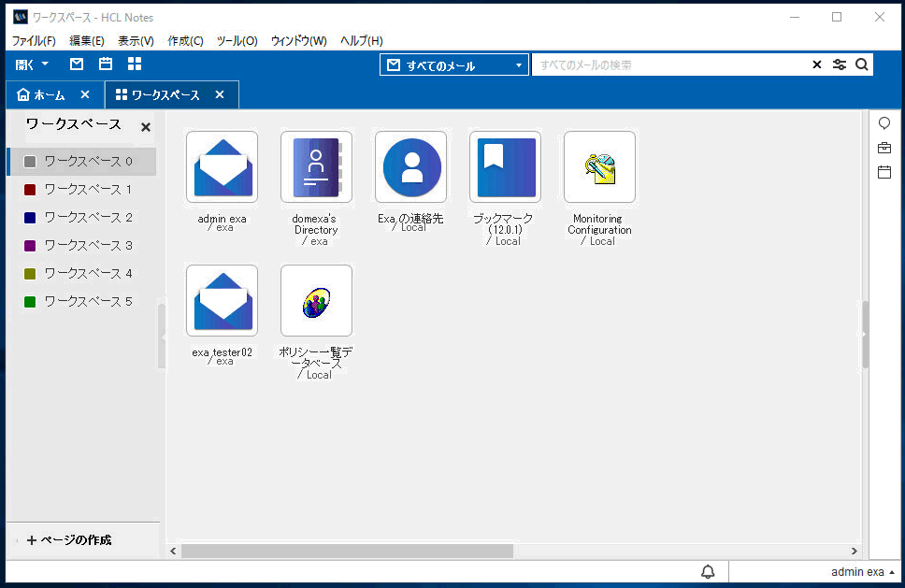
Task: Click the scroll left arrow
Action: [173, 551]
